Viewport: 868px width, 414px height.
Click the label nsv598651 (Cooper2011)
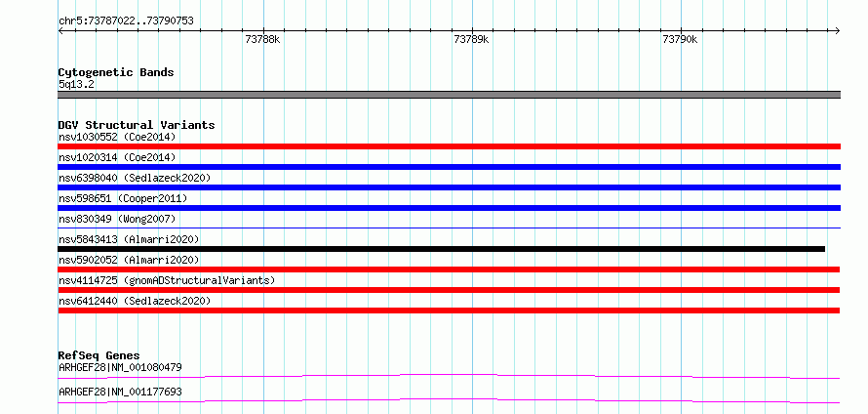click(x=123, y=198)
